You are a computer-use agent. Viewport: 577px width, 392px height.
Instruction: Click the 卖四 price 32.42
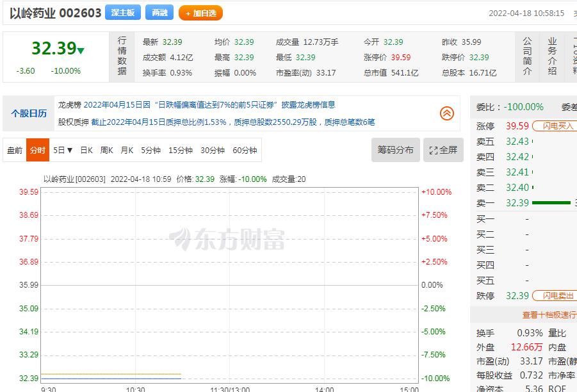[517, 157]
